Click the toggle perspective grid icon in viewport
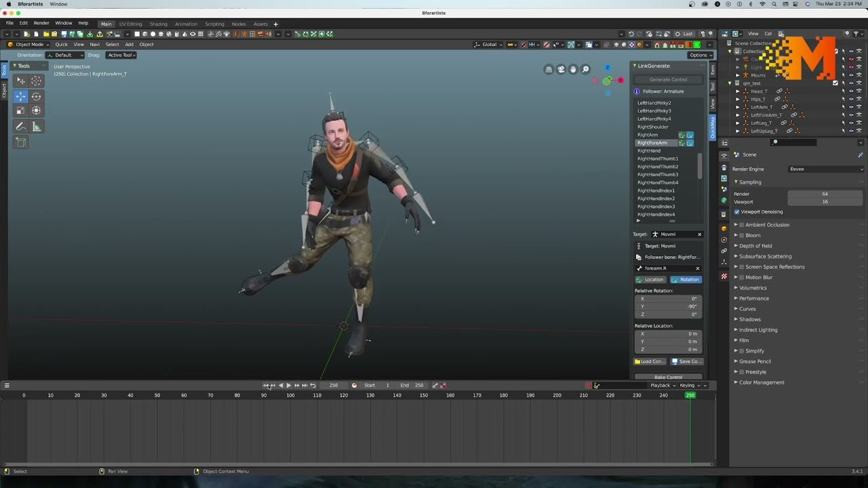Screen dimensions: 868x488 pos(549,69)
